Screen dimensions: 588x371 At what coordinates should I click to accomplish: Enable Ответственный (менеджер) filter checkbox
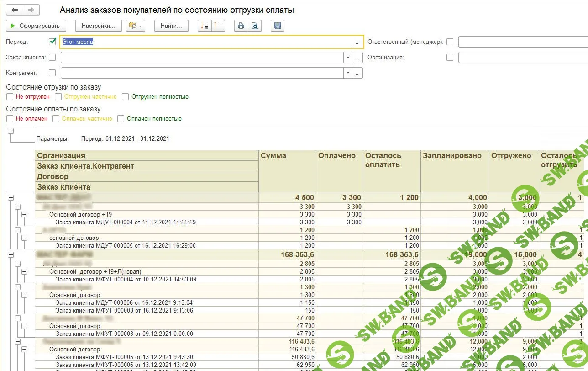pos(450,42)
